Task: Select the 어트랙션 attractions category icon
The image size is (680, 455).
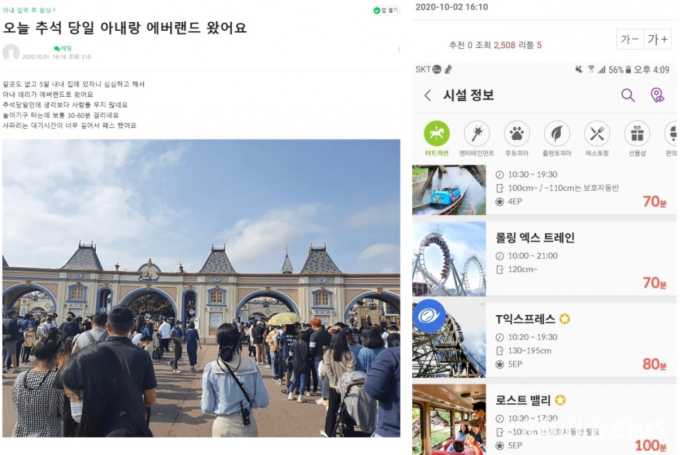Action: [436, 134]
